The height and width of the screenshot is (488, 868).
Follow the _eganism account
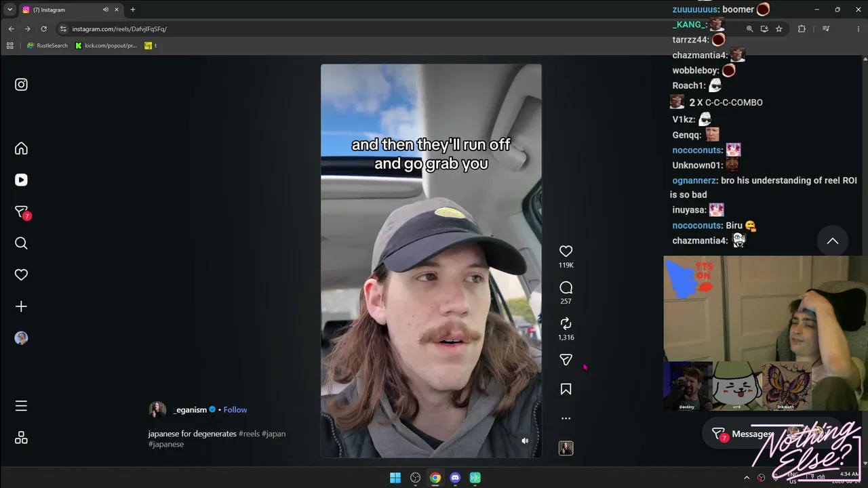click(x=235, y=410)
